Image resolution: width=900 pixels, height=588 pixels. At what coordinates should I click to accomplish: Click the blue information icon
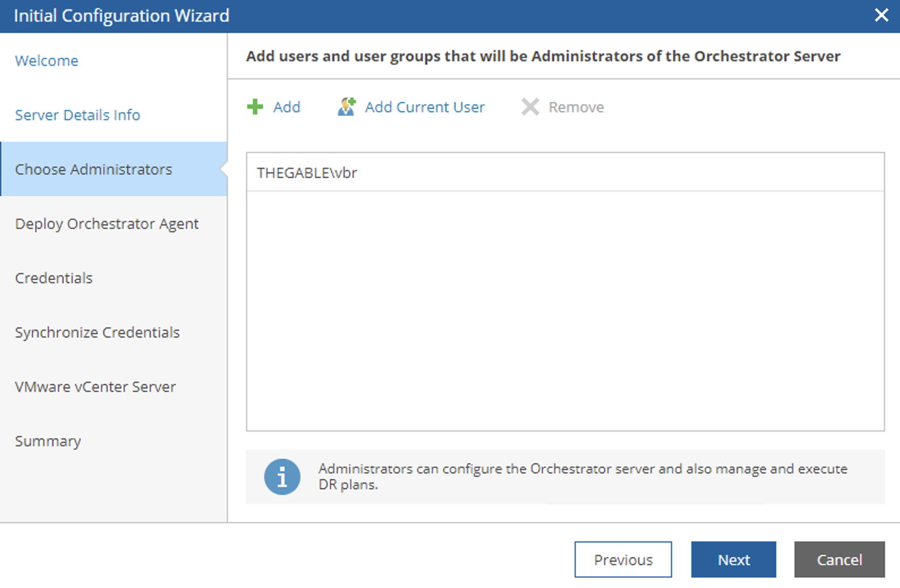tap(282, 476)
